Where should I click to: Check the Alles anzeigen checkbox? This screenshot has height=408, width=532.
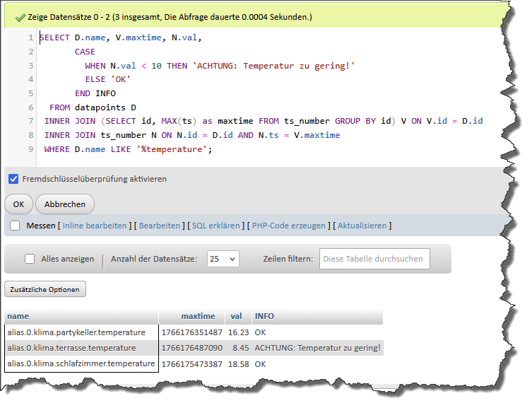pyautogui.click(x=30, y=259)
